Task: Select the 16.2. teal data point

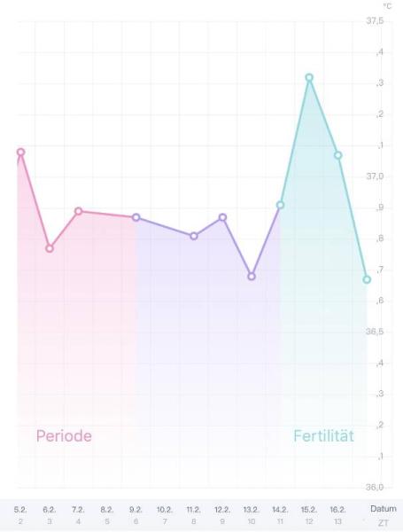Action: [x=337, y=155]
